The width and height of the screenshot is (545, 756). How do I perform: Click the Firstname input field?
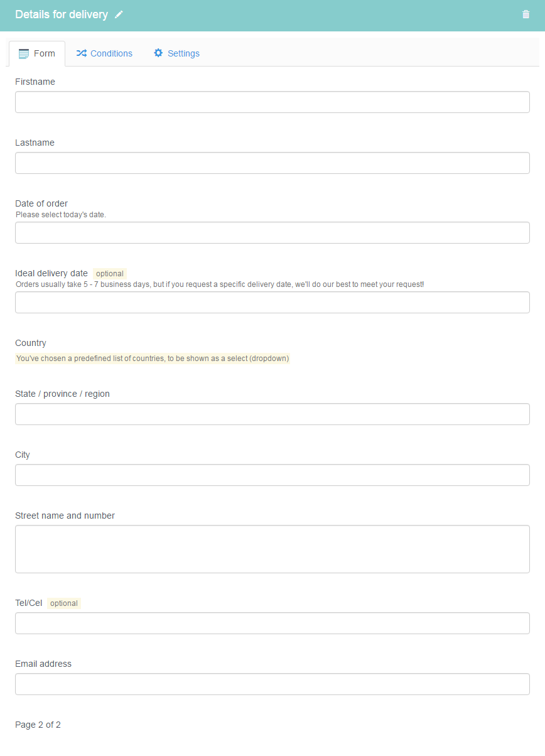(x=272, y=102)
